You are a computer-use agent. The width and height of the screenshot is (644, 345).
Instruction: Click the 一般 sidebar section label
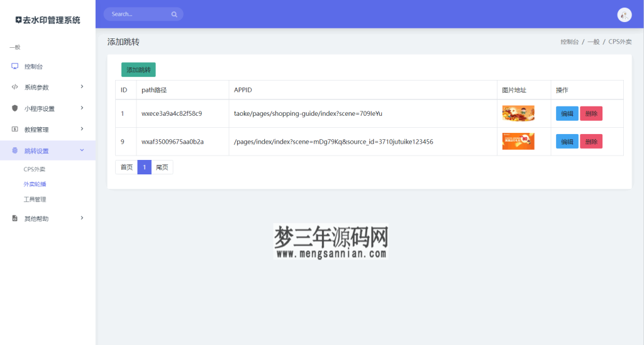15,47
